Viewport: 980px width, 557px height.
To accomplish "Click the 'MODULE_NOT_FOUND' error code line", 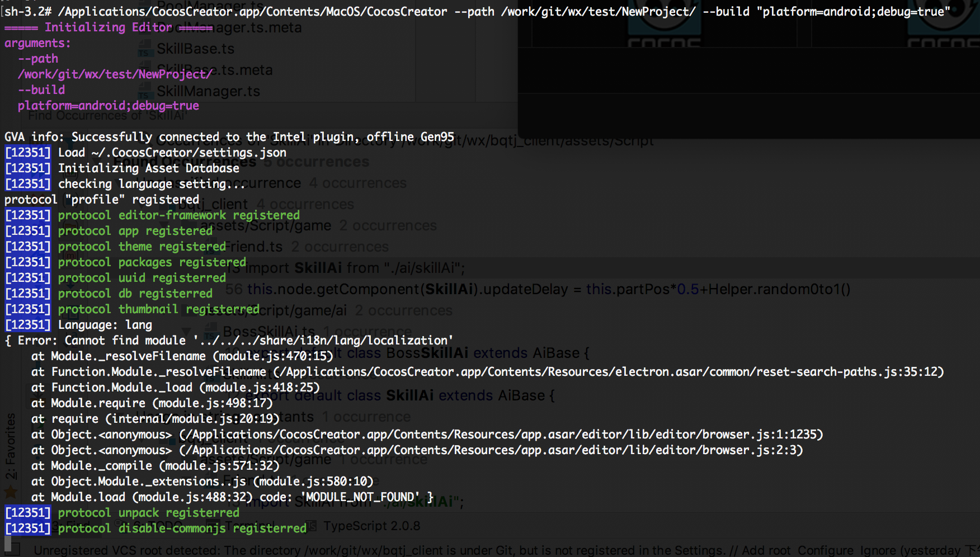I will 233,497.
